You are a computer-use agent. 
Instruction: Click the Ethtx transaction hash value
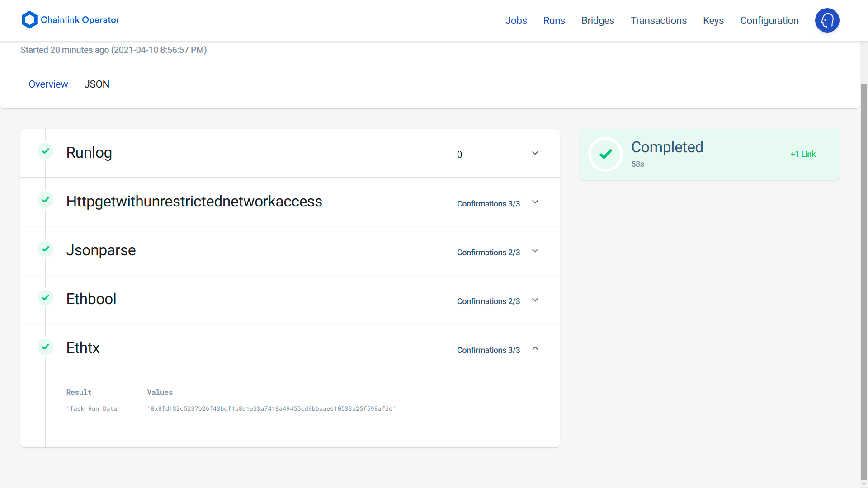tap(271, 408)
